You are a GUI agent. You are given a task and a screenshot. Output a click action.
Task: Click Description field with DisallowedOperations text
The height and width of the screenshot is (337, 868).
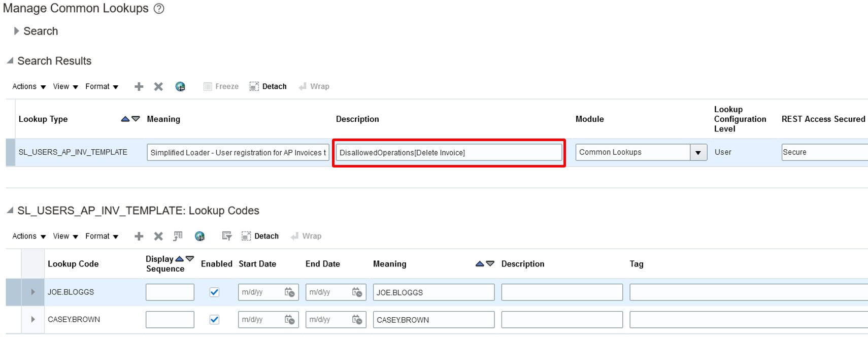click(449, 152)
